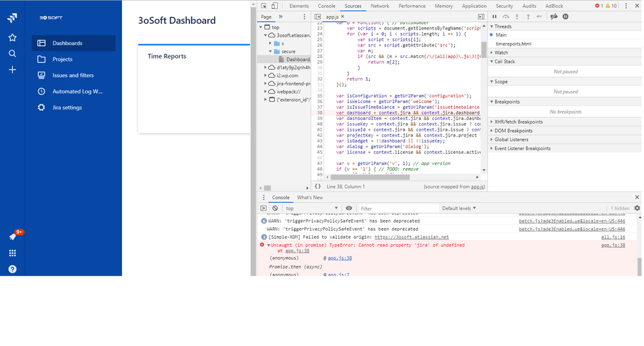Click the code editor horizontal scrollbar

(369, 177)
